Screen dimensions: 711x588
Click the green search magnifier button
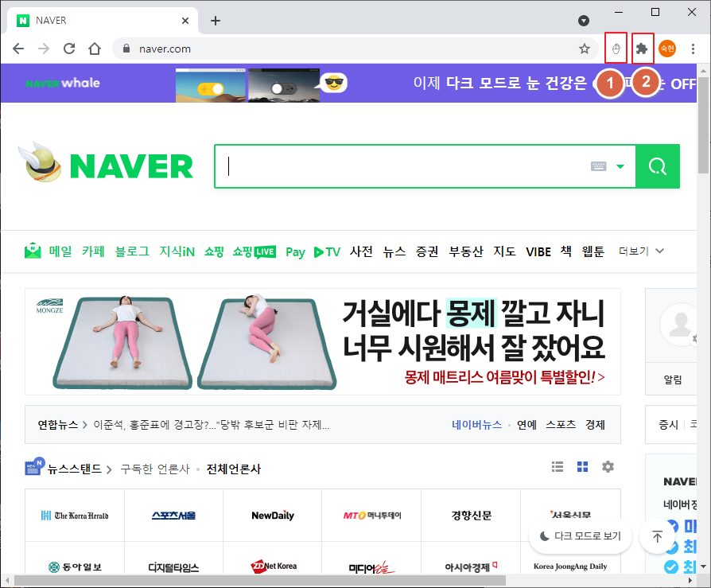[658, 166]
